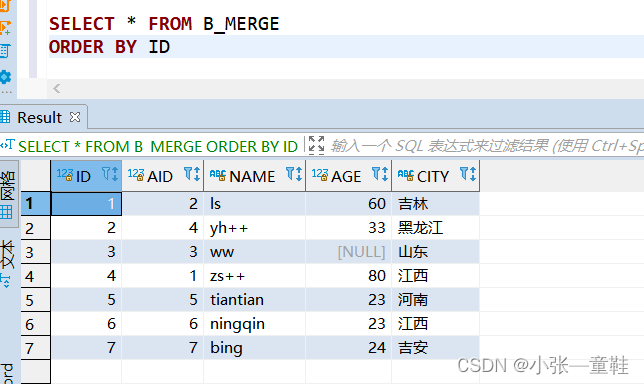Image resolution: width=644 pixels, height=384 pixels.
Task: Click the selected ID cell in row 1
Action: (x=86, y=204)
